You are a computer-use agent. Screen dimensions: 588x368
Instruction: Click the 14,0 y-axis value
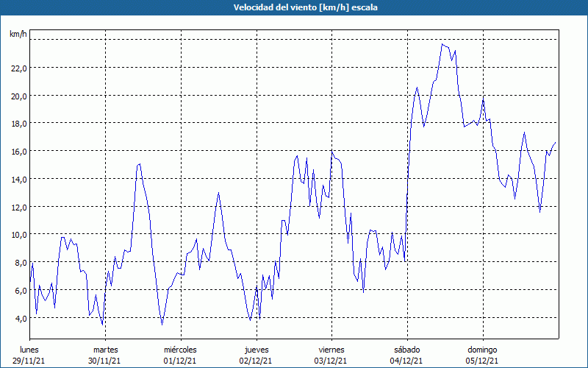pos(19,179)
